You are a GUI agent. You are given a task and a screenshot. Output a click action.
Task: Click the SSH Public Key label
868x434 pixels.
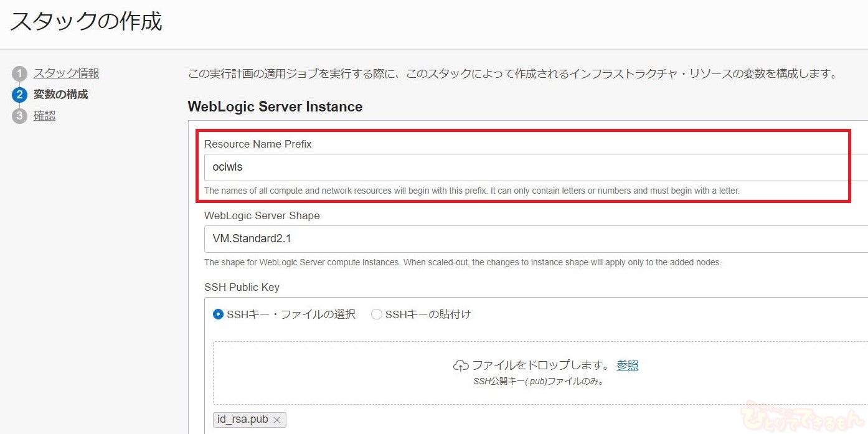point(242,287)
